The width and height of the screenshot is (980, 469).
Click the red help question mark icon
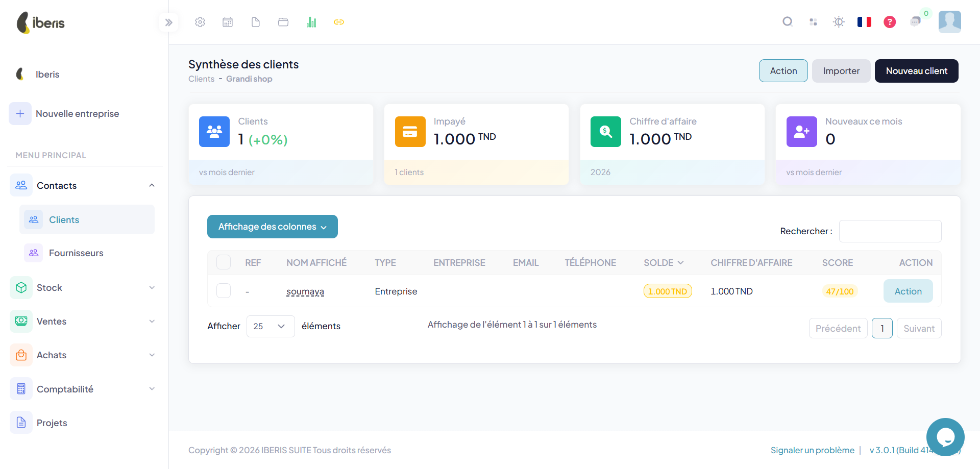pos(890,22)
